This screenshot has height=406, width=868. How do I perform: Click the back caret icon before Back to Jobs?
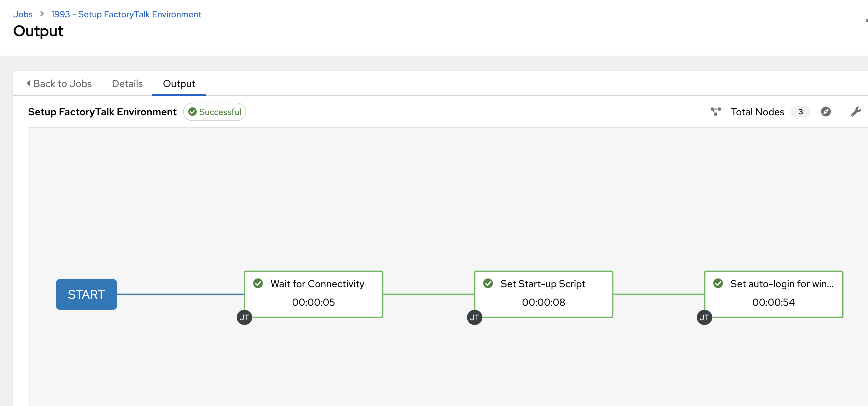29,83
